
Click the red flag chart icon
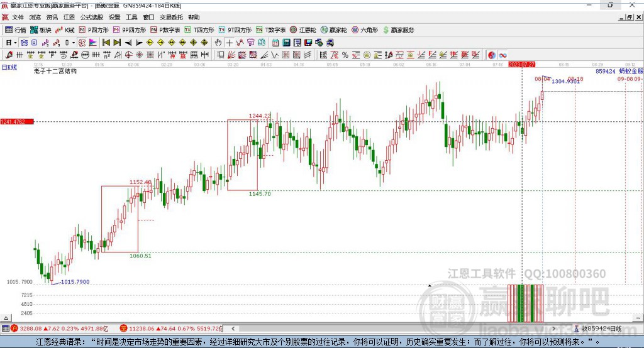tap(93, 42)
